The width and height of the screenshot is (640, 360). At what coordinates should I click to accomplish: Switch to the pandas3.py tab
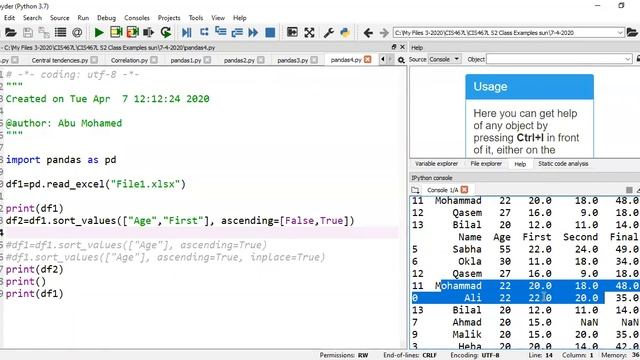293,60
